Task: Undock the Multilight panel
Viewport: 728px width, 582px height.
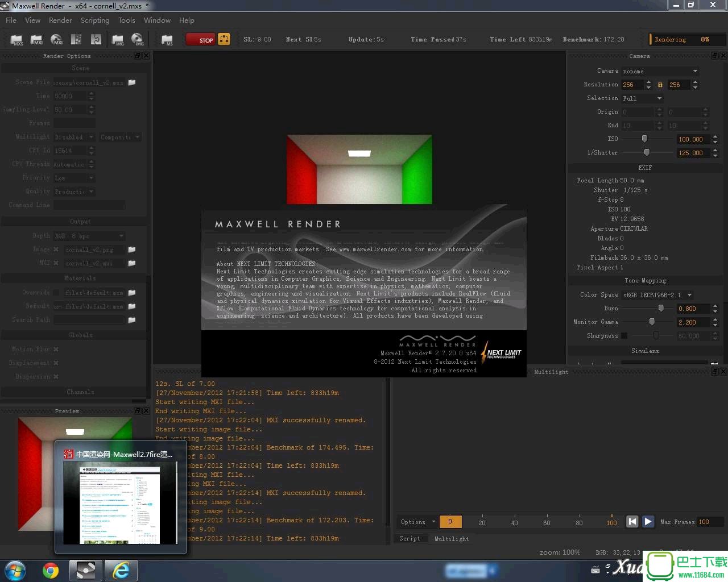Action: coord(715,371)
